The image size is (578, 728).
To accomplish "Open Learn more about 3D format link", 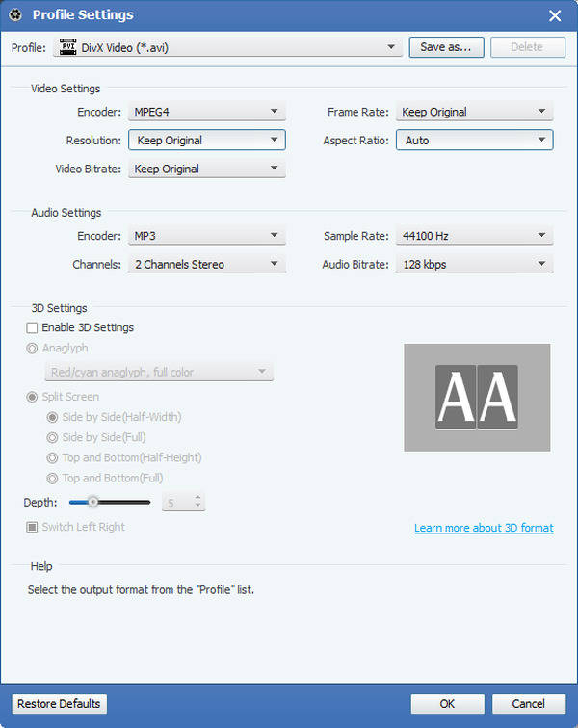I will pyautogui.click(x=484, y=528).
